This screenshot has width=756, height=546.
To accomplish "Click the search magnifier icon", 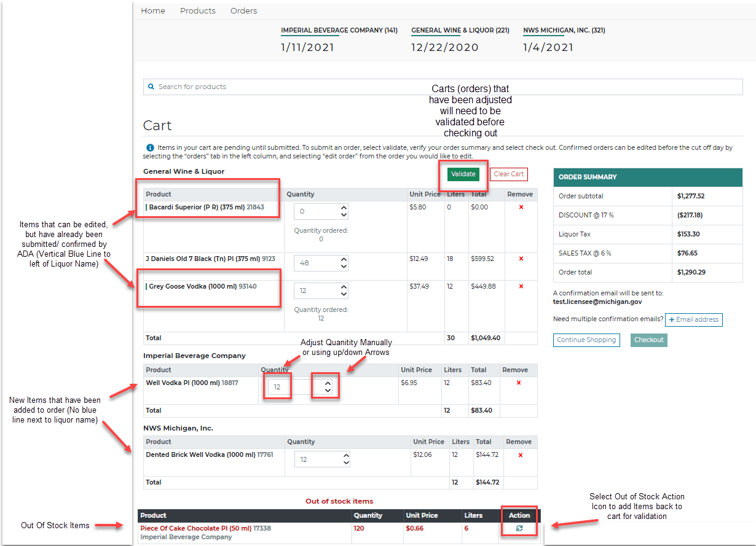I will [151, 87].
